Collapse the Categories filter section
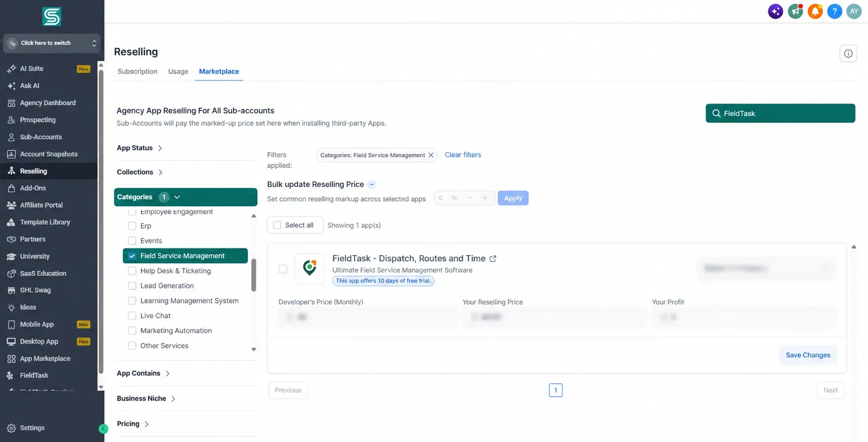This screenshot has height=442, width=868. [186, 197]
